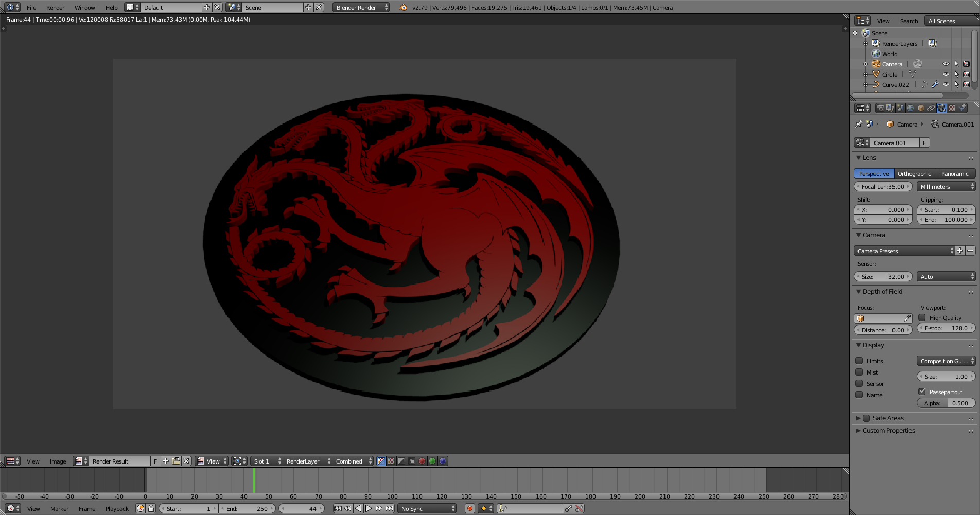Toggle selectability arrow for Camera

pyautogui.click(x=956, y=64)
